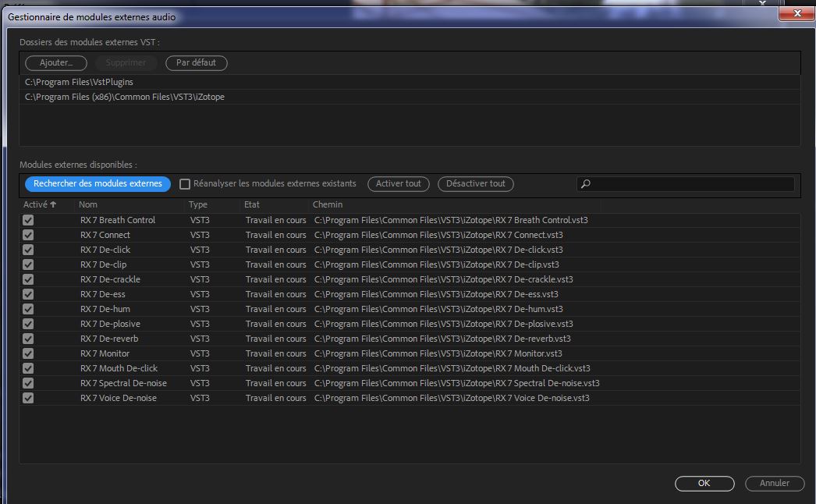The height and width of the screenshot is (504, 816).
Task: Confirm with the OK button
Action: coord(704,483)
